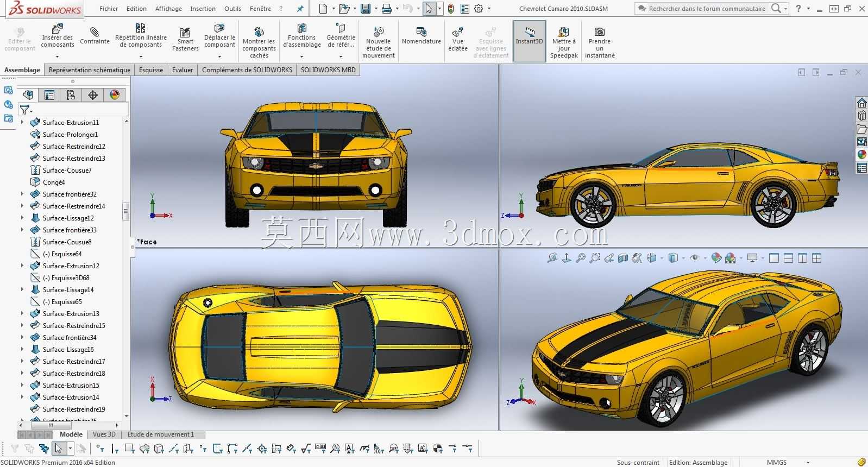Screen dimensions: 868x467
Task: Open DisplayManager color ball tab
Action: pyautogui.click(x=115, y=95)
